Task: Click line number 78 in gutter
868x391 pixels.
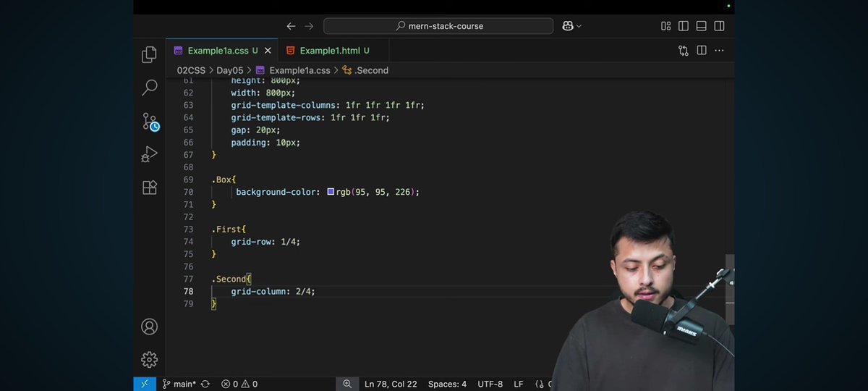Action: pyautogui.click(x=188, y=291)
